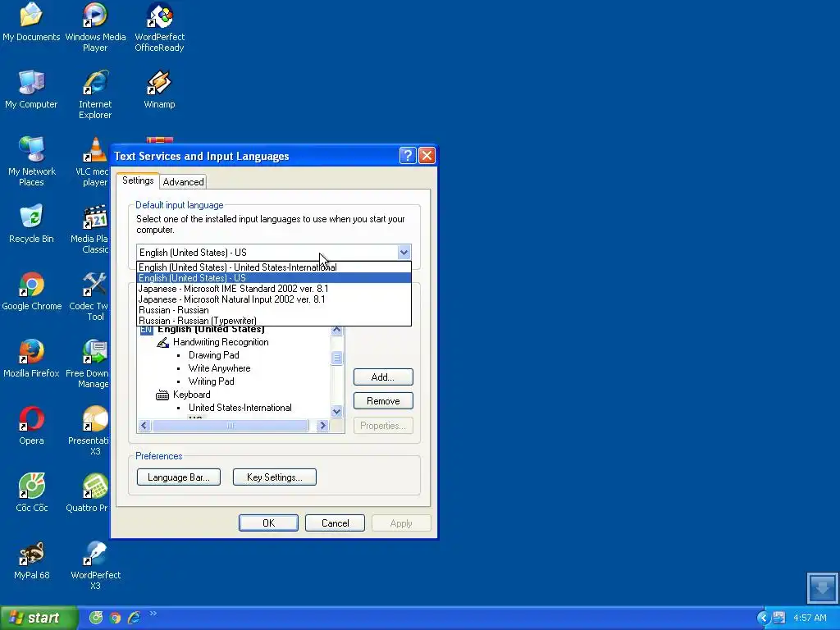Select Write Anywhere in services list

tap(219, 368)
